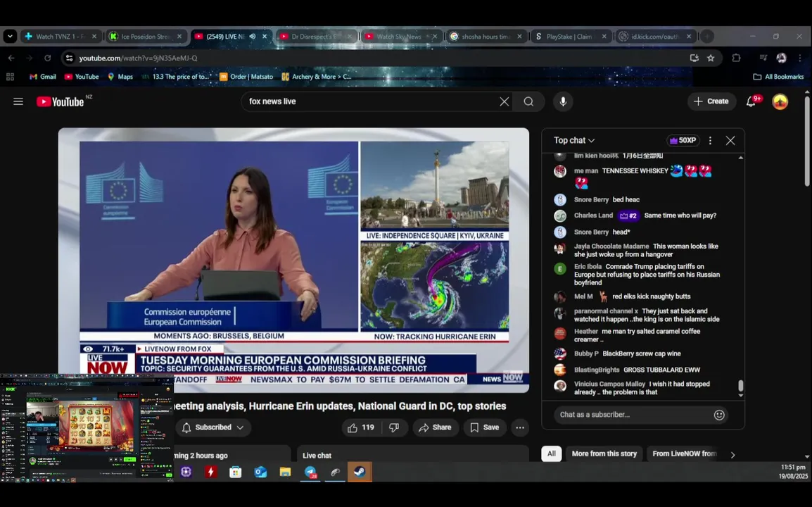Image resolution: width=812 pixels, height=507 pixels.
Task: Run search with the magnifier button
Action: (528, 101)
